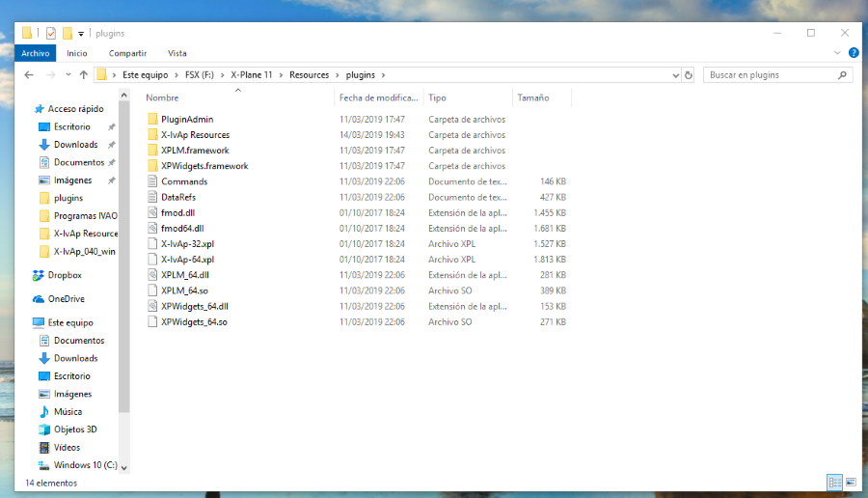
Task: Switch to large icons view layout
Action: point(851,482)
